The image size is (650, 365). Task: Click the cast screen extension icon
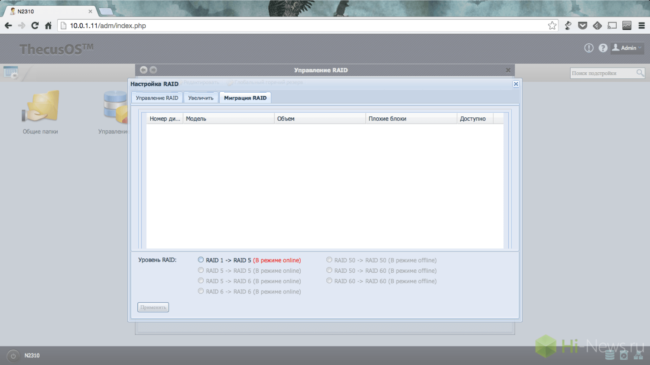coord(612,26)
